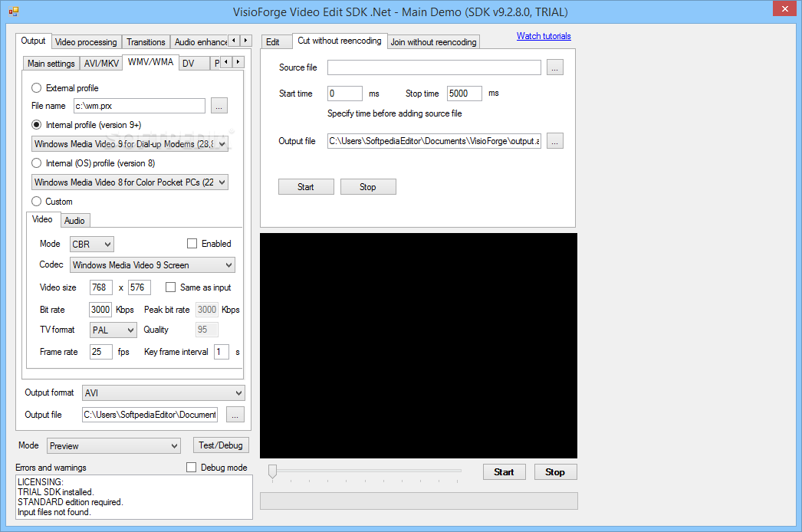Click the Source file input field

pyautogui.click(x=434, y=67)
